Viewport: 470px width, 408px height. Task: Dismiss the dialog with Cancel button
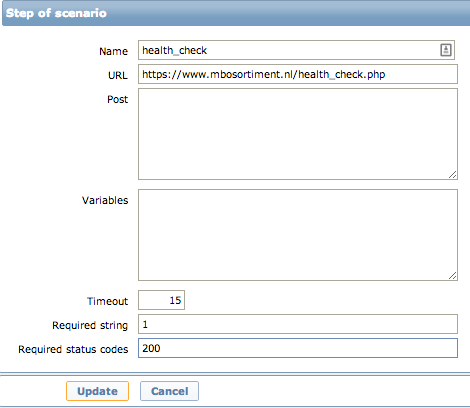[169, 391]
